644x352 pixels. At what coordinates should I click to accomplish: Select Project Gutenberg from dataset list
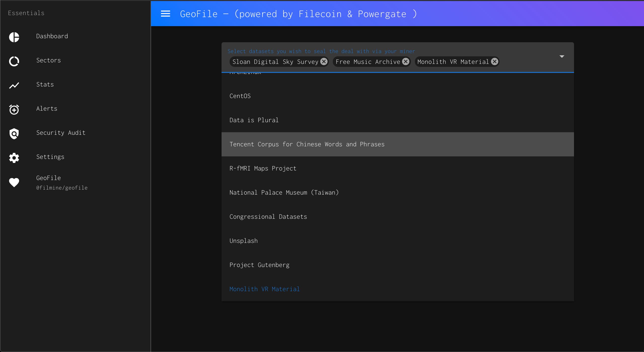(260, 265)
